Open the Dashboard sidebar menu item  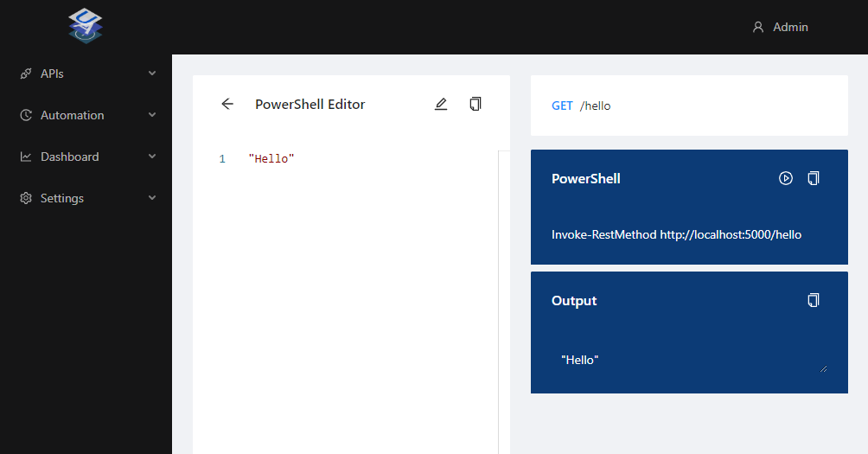pyautogui.click(x=86, y=157)
